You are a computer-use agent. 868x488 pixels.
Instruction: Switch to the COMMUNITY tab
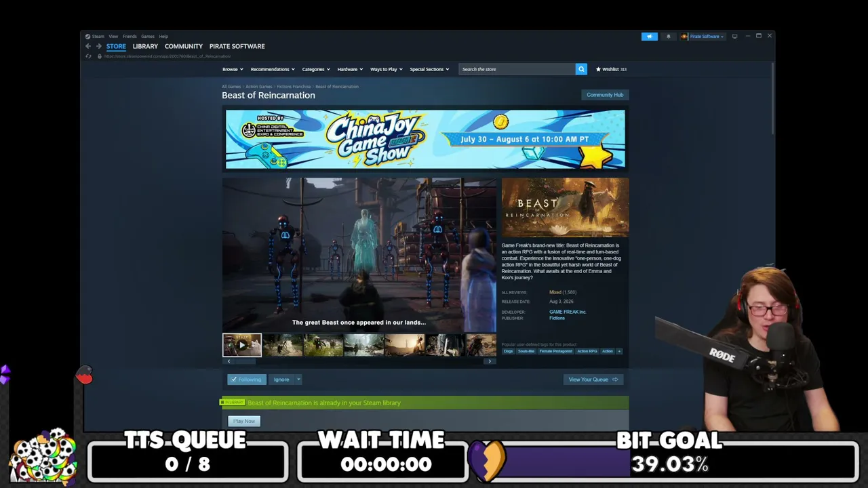tap(184, 46)
